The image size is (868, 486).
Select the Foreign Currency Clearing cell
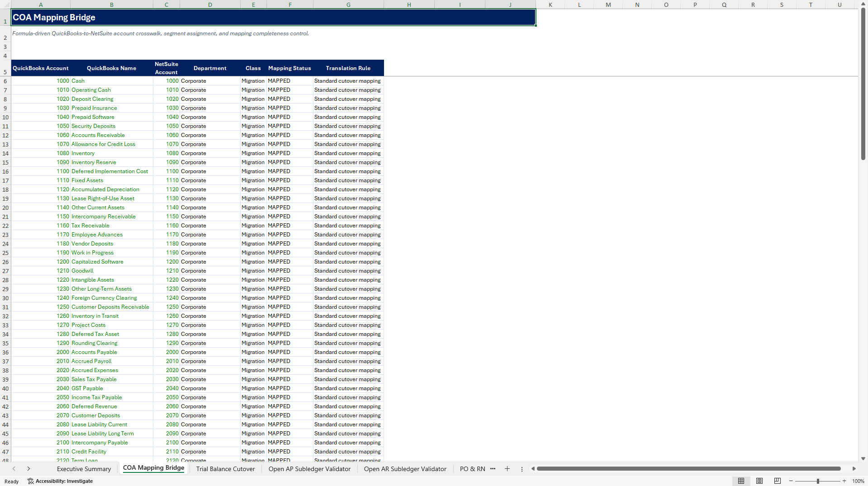tap(111, 298)
